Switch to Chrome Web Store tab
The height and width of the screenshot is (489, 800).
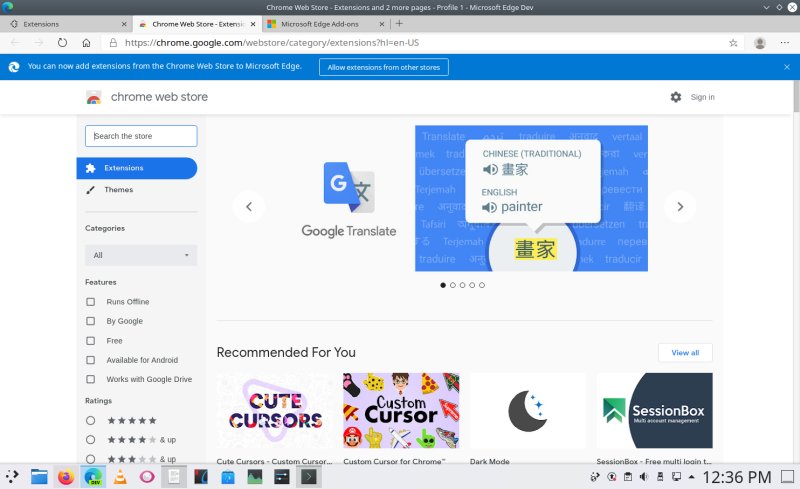pyautogui.click(x=197, y=24)
